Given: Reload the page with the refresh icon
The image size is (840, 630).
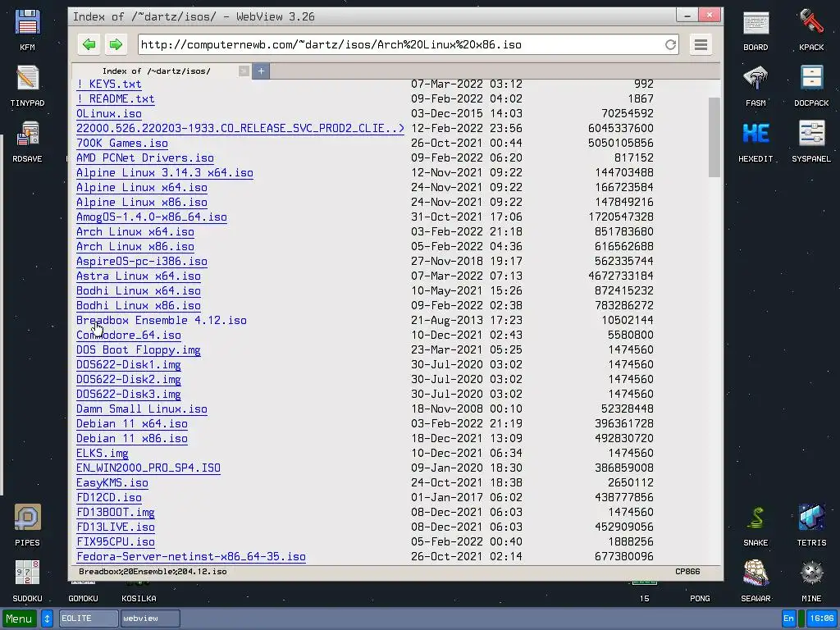Looking at the screenshot, I should (670, 44).
